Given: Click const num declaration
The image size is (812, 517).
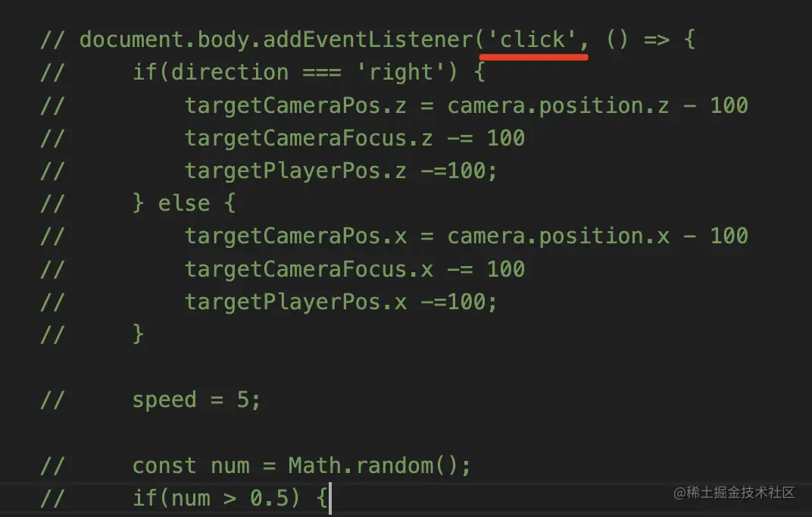Looking at the screenshot, I should pyautogui.click(x=191, y=465).
